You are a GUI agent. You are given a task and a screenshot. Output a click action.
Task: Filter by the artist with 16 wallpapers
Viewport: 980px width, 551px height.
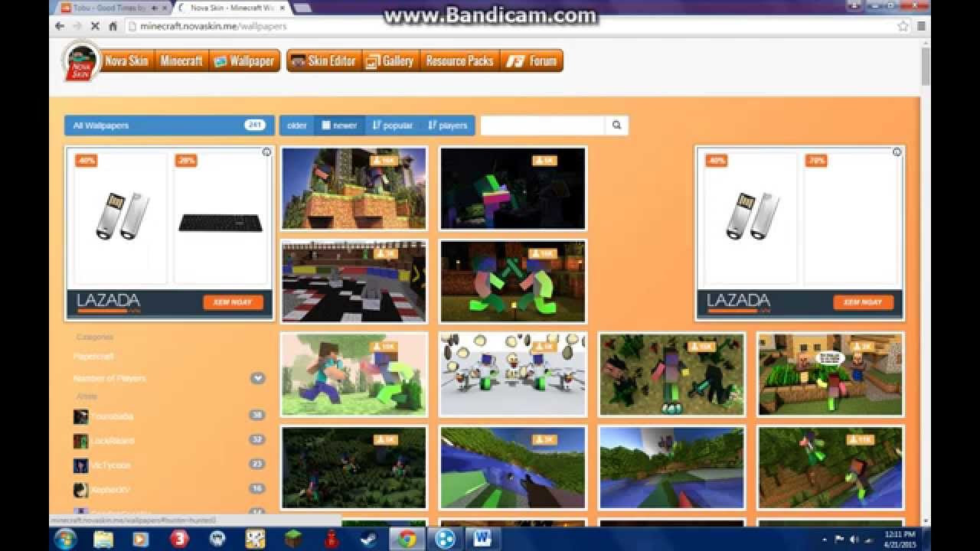169,490
